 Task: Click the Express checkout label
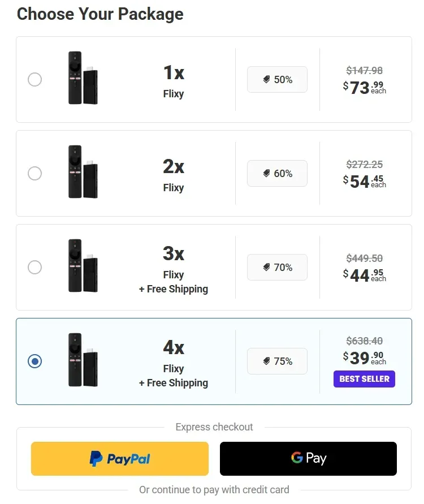coord(214,427)
